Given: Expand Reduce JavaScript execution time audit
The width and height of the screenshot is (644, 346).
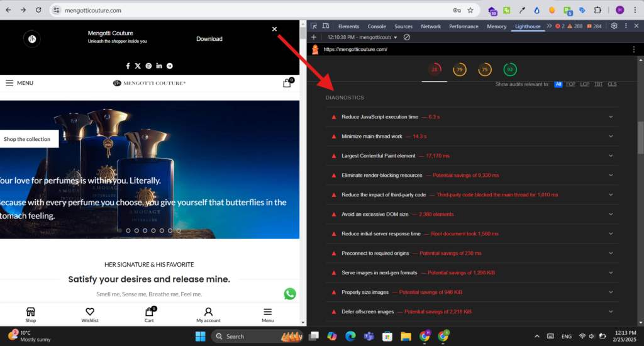Looking at the screenshot, I should point(472,117).
